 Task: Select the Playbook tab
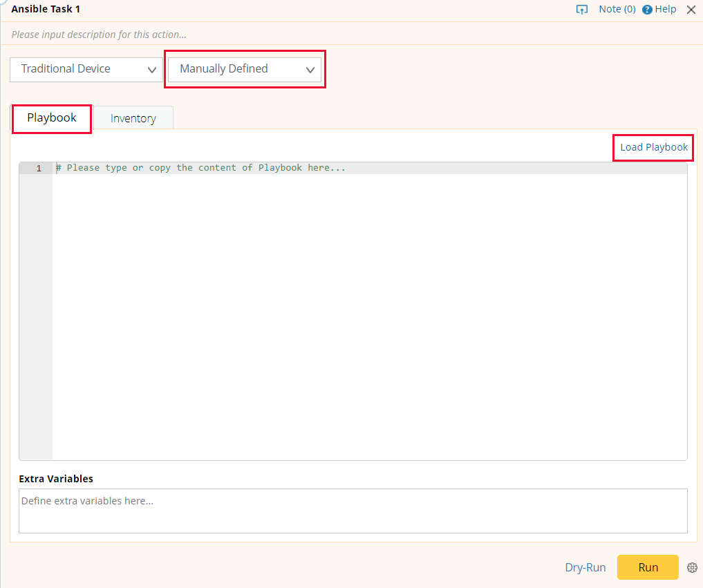(x=51, y=119)
